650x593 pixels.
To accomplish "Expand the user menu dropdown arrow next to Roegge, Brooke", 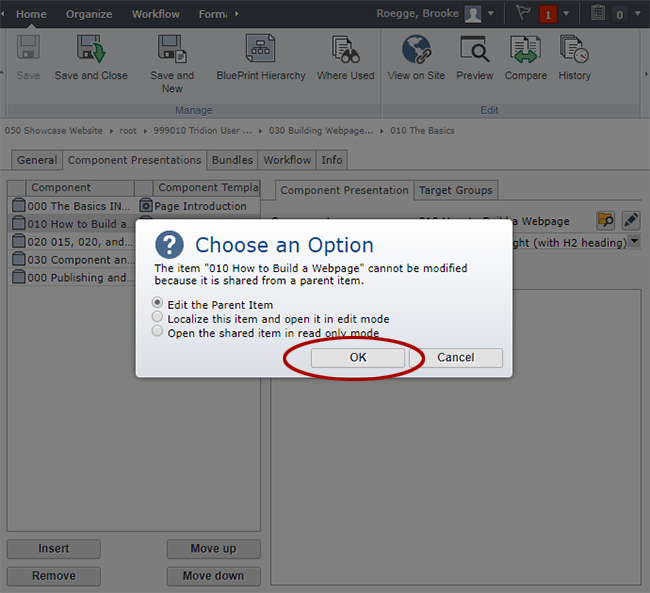I will 490,14.
